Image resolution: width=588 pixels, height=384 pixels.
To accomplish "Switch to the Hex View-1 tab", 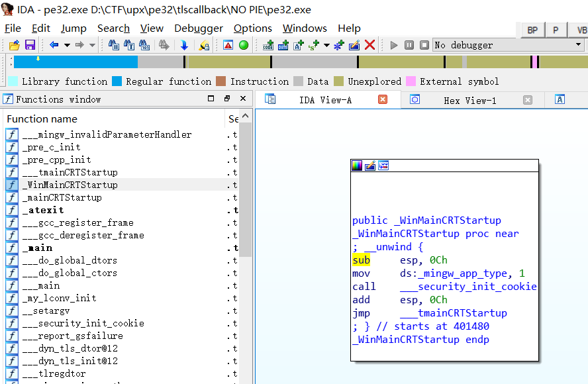I will click(469, 100).
